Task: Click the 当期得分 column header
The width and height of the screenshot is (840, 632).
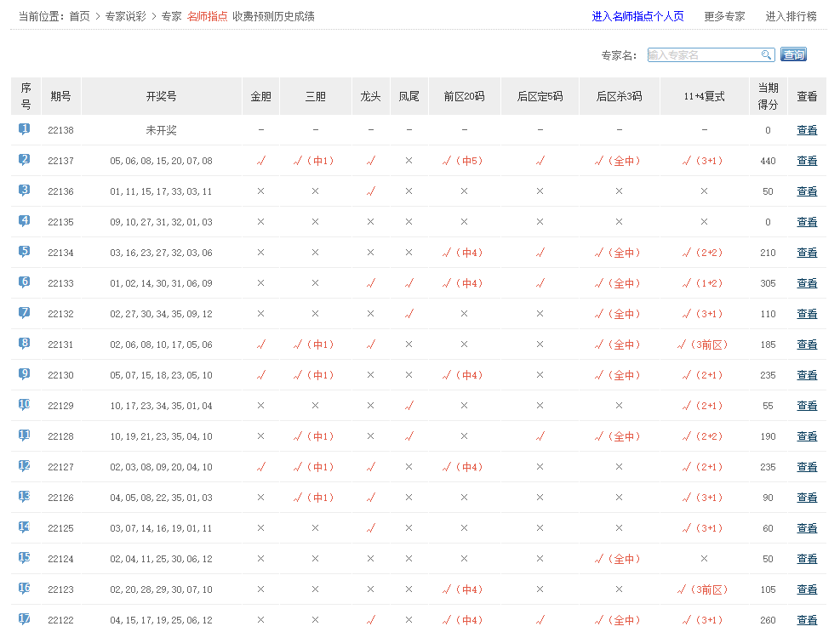Action: (768, 96)
